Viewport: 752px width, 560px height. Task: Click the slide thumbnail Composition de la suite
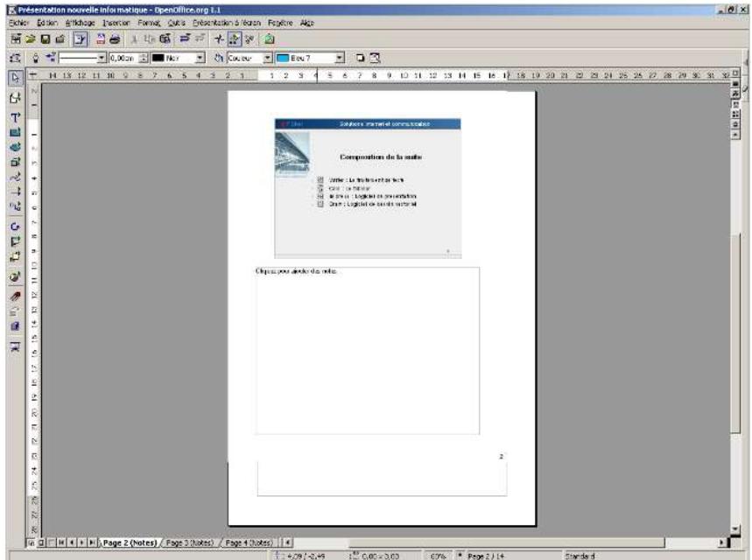click(368, 188)
